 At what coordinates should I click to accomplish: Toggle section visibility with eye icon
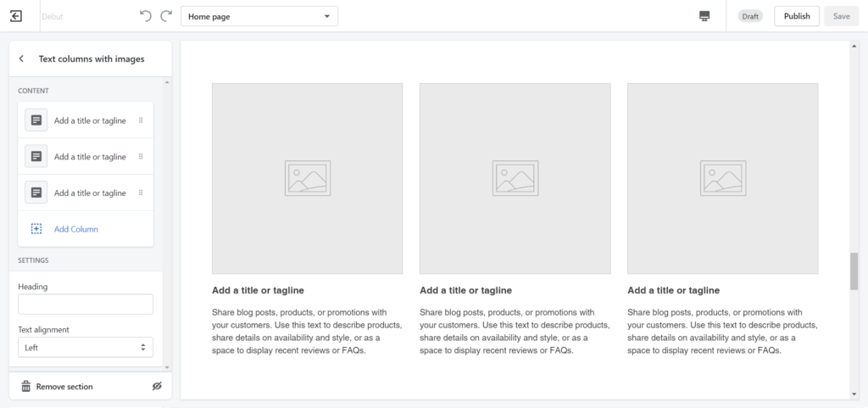coord(157,387)
